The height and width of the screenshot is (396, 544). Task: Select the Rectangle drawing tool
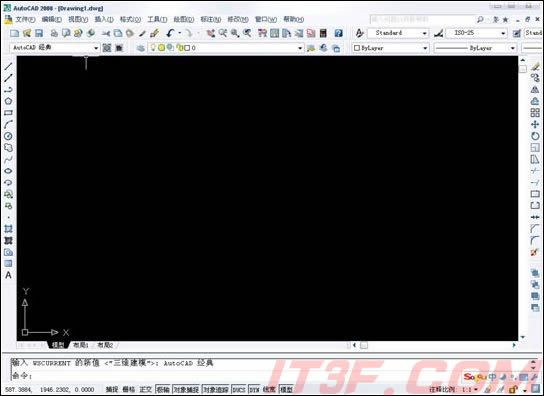click(8, 113)
